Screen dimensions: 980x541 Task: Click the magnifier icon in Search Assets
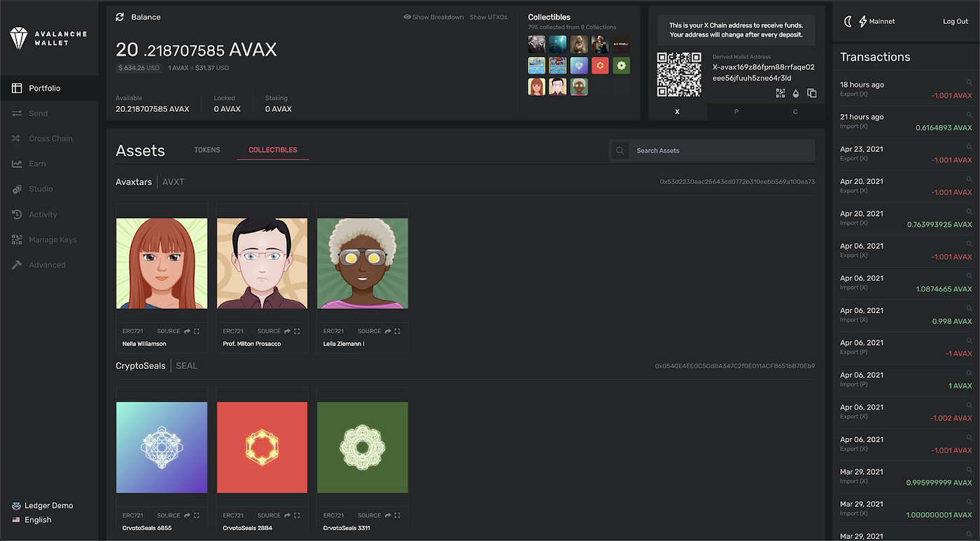click(x=620, y=150)
